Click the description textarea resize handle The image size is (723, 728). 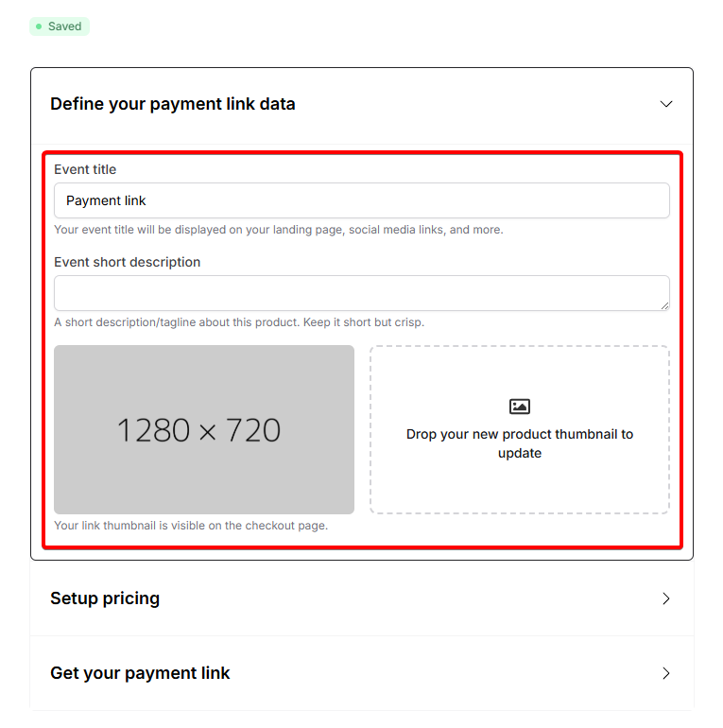664,305
